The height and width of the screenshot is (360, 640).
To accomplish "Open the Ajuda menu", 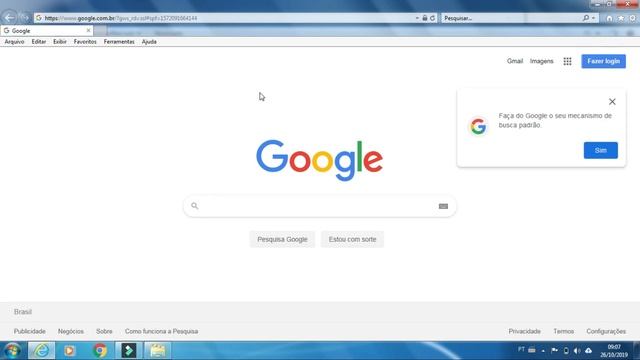I will (149, 42).
